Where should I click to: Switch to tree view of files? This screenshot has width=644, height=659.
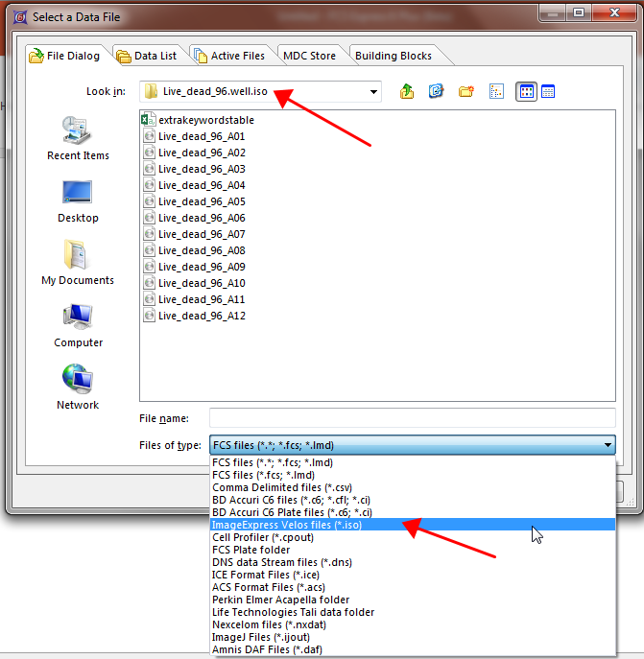click(x=496, y=91)
